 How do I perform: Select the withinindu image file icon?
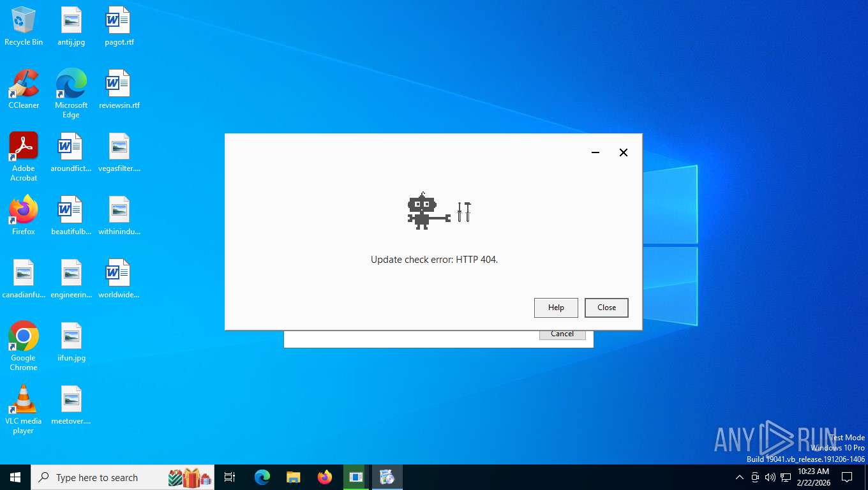119,216
